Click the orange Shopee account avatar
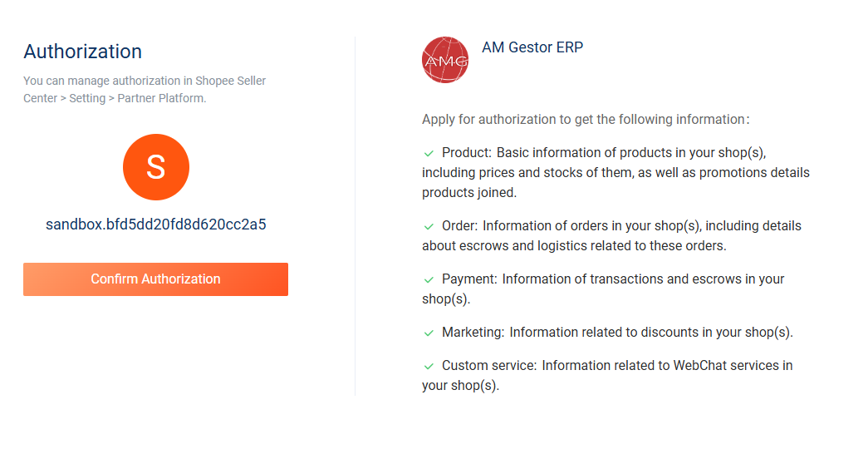This screenshot has height=454, width=868. click(156, 167)
